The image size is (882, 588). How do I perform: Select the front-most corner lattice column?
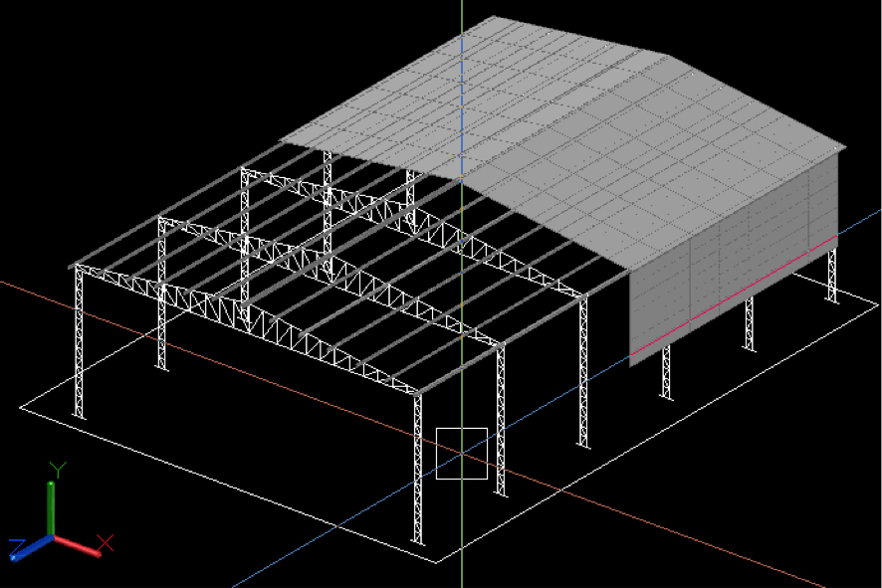click(x=417, y=469)
